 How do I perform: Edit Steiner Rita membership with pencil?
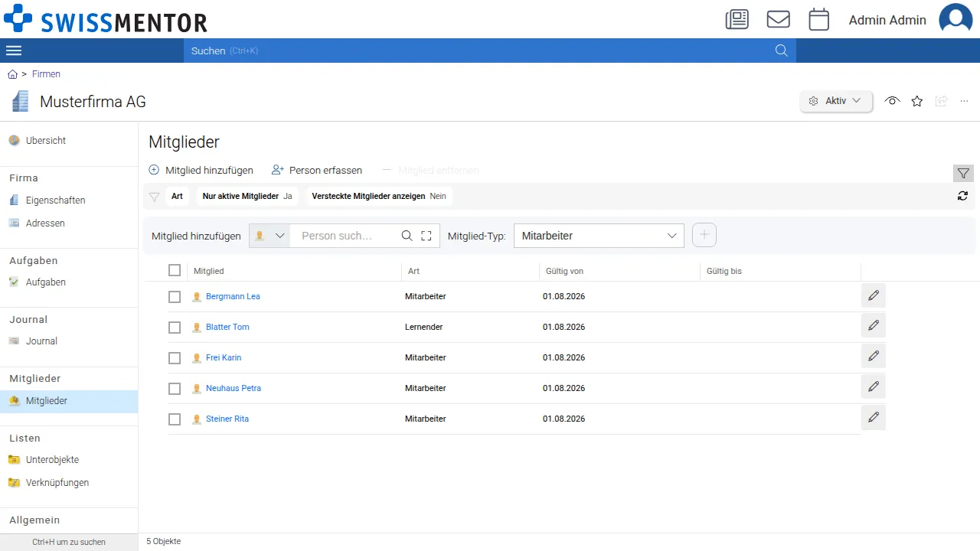(873, 417)
